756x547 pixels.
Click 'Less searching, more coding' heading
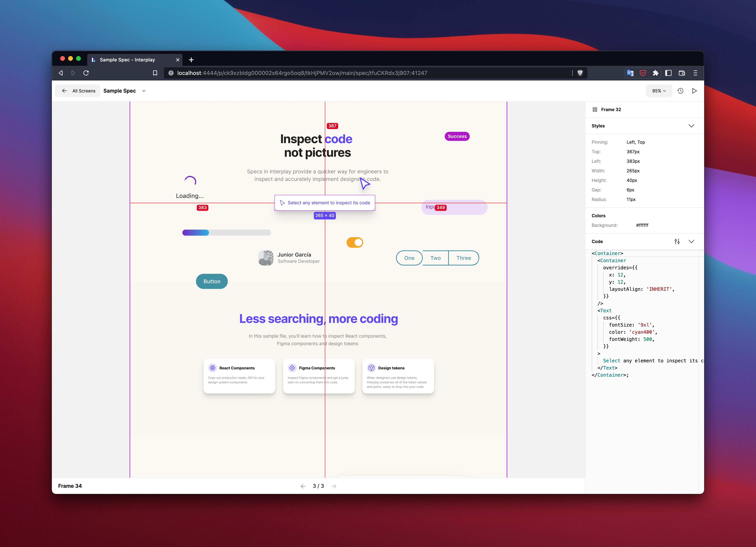[x=318, y=319]
